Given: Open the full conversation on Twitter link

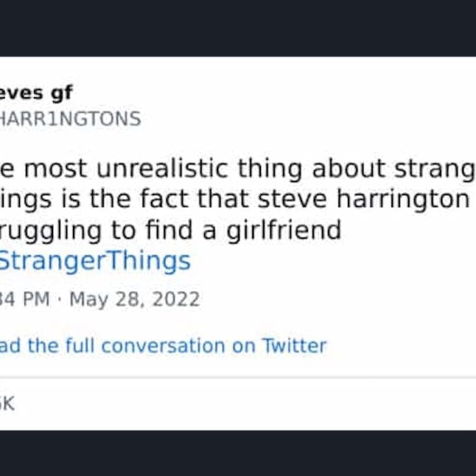Looking at the screenshot, I should pos(163,346).
